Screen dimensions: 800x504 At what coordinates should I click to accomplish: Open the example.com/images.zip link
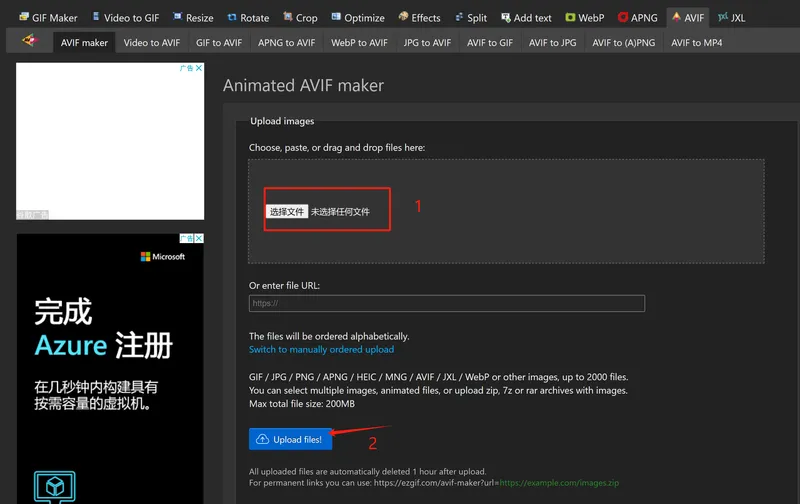point(559,483)
